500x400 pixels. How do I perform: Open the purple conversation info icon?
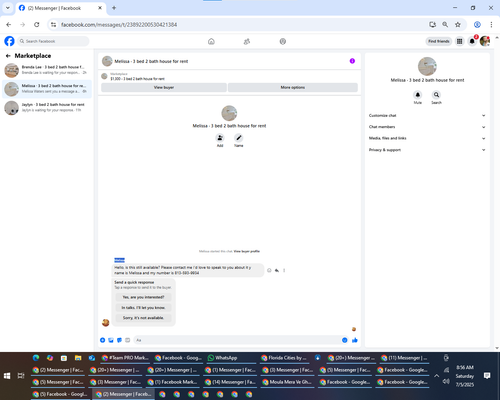[x=352, y=61]
